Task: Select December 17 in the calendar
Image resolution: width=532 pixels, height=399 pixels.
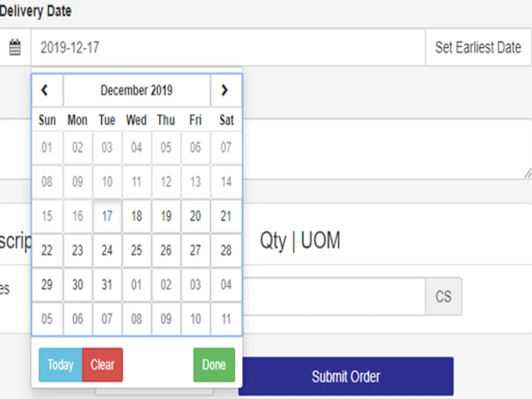Action: tap(107, 216)
